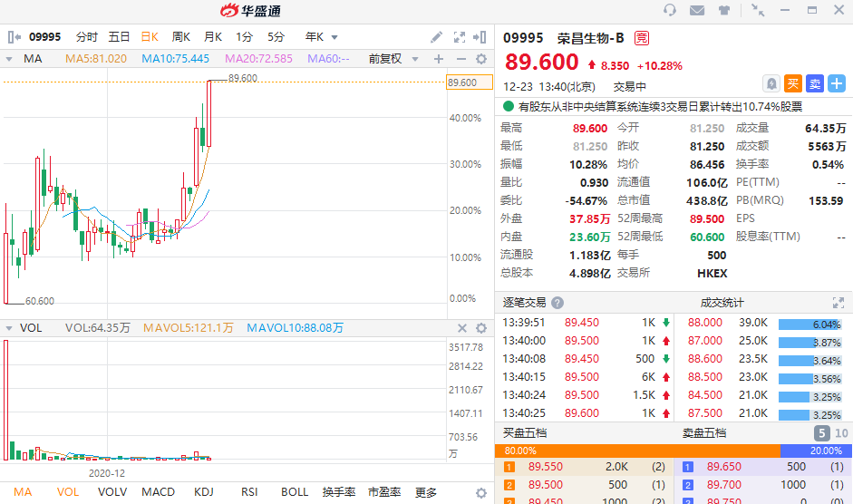Viewport: 853px width, 504px height.
Task: Select the 5分 five-minute chart tab
Action: tap(276, 37)
